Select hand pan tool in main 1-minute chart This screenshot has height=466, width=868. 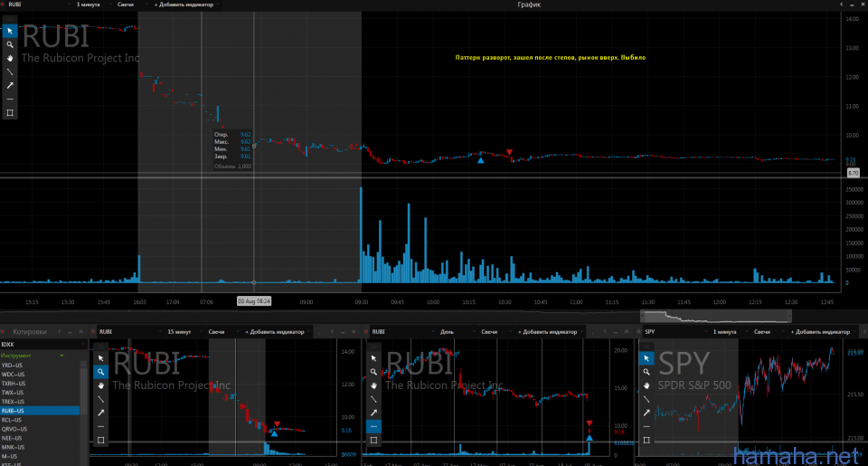pos(9,58)
